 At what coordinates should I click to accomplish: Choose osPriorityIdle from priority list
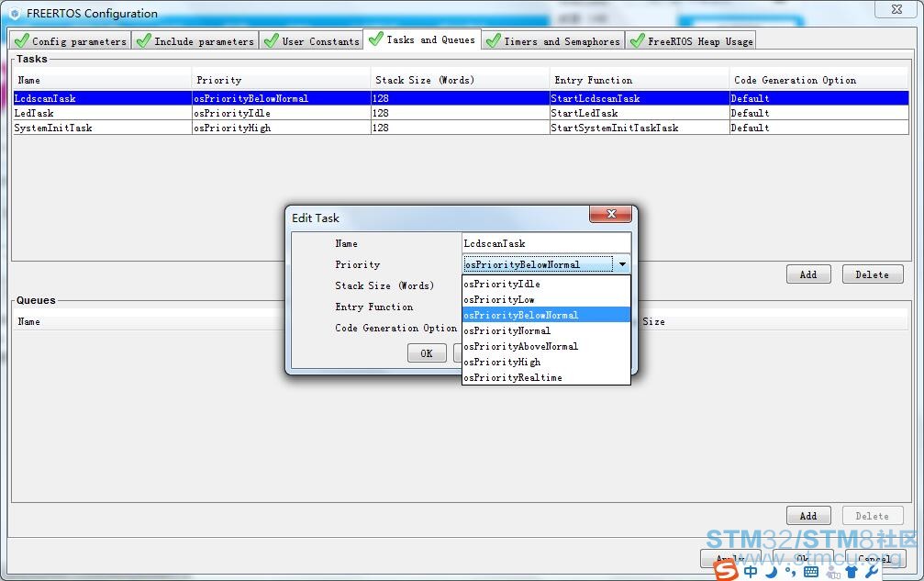click(x=546, y=284)
